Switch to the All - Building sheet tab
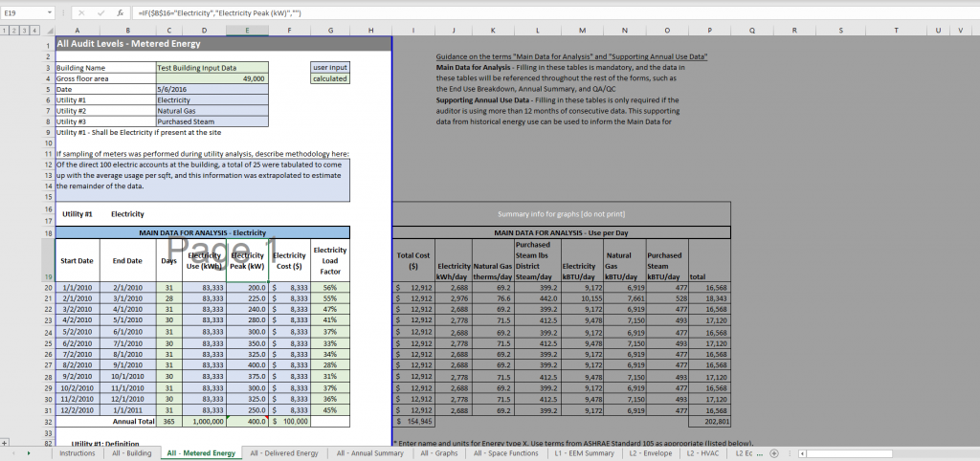Image resolution: width=980 pixels, height=461 pixels. [130, 453]
